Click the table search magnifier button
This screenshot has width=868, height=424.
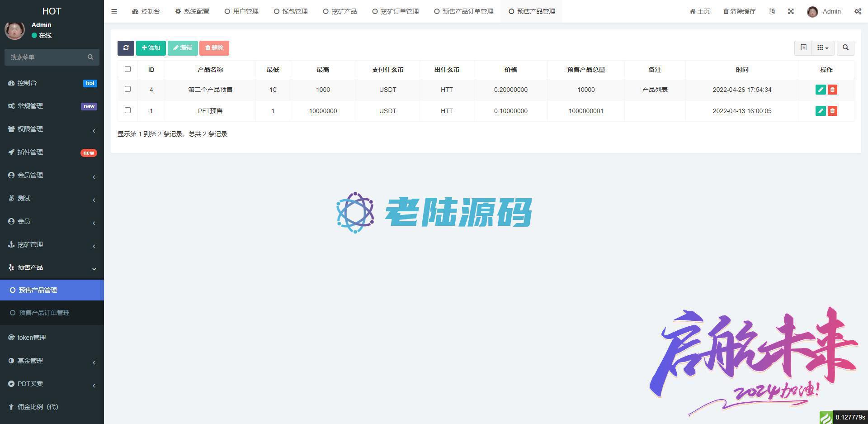pos(845,48)
